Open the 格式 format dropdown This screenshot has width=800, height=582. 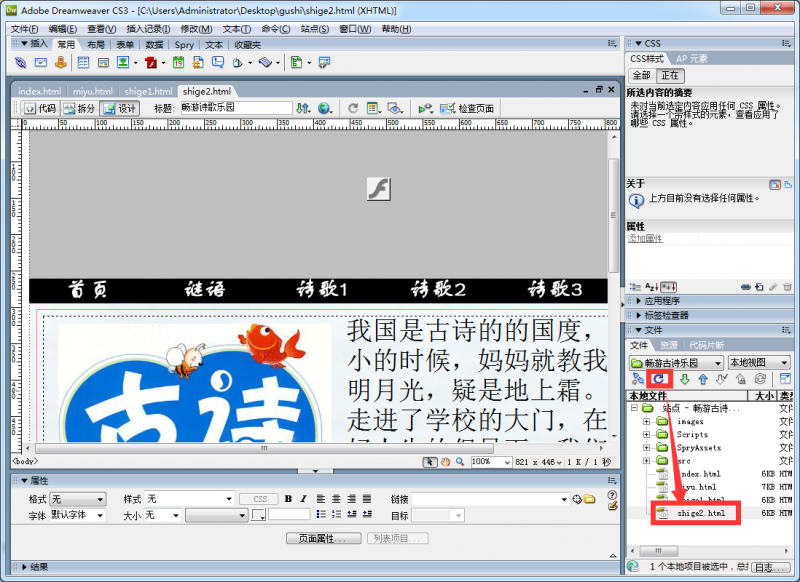coord(78,499)
